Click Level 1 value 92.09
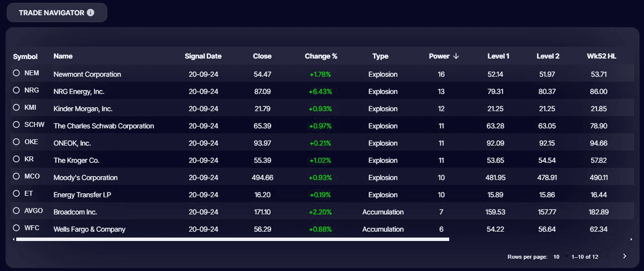 coord(495,143)
